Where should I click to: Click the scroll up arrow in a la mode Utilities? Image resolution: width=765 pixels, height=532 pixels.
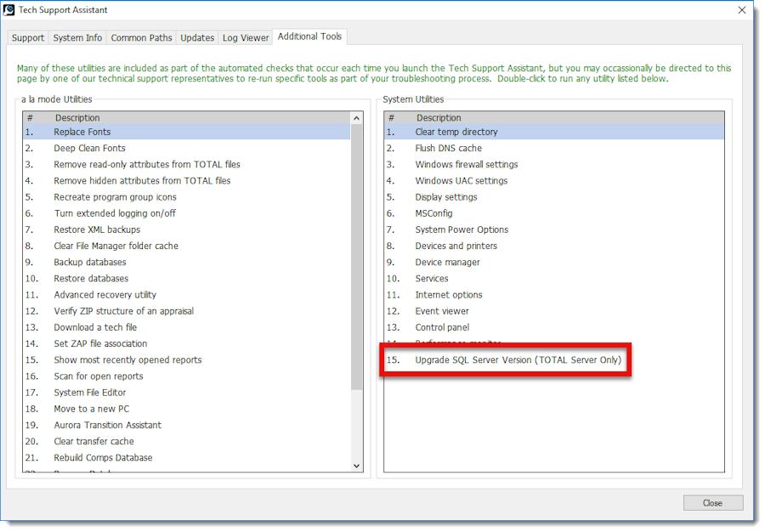tap(357, 118)
